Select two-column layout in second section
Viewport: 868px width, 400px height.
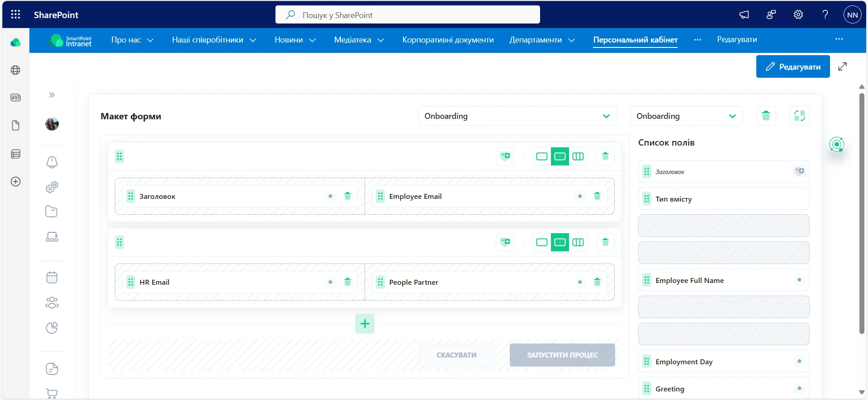tap(560, 242)
